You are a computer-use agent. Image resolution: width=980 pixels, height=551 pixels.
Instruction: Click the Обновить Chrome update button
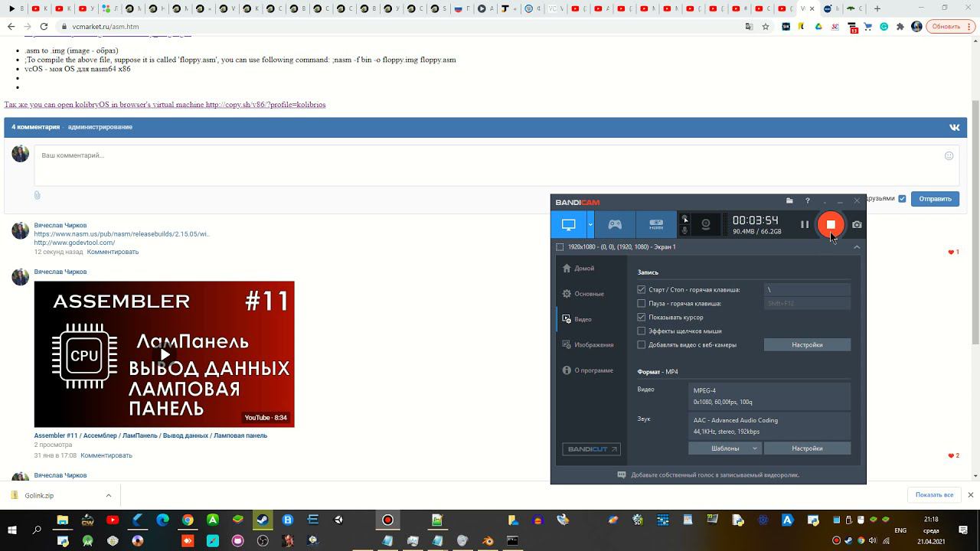pos(949,27)
